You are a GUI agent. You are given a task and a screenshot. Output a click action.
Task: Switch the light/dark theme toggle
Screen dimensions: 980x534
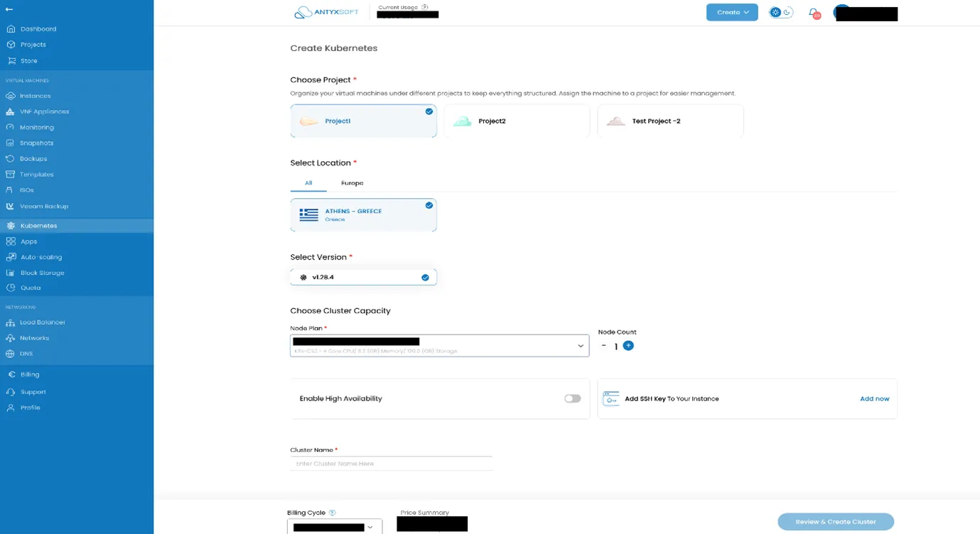pos(781,13)
